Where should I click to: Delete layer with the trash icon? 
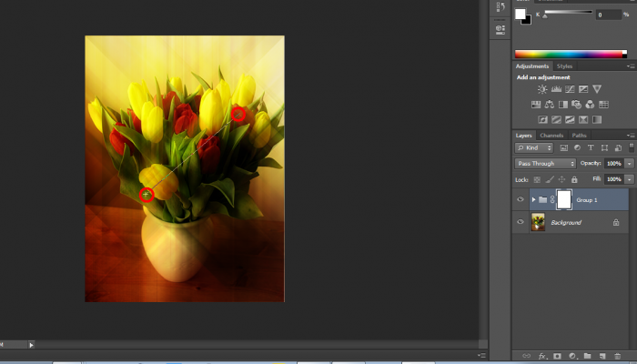[x=618, y=356]
